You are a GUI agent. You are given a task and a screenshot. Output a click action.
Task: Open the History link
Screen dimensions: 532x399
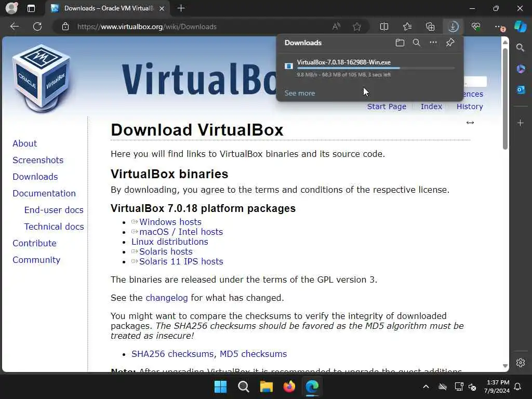(470, 107)
